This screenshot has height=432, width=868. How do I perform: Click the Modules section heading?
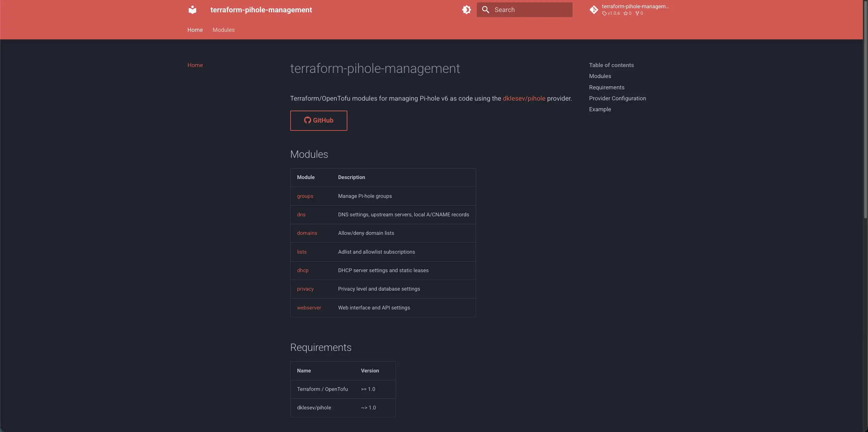tap(309, 154)
